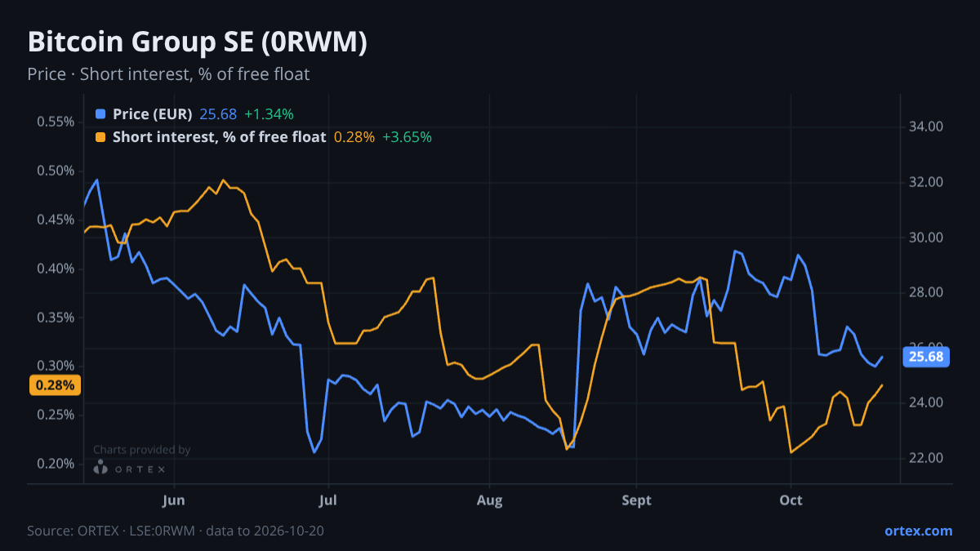Click the Source: ORTEX footer text
This screenshot has height=551, width=980.
click(x=176, y=531)
